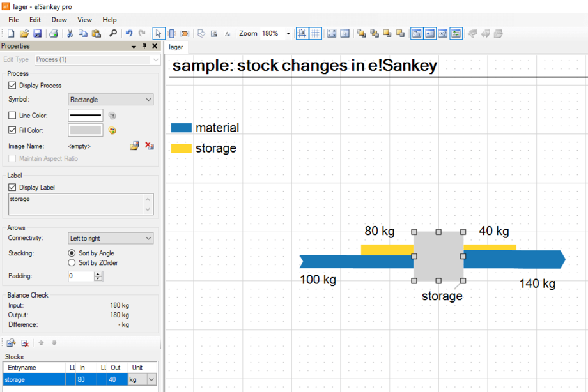588x392 pixels.
Task: Load process image from folder icon
Action: [134, 146]
